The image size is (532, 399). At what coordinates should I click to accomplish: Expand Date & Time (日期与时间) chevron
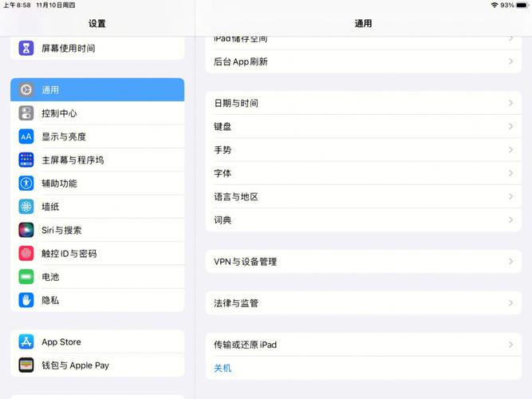(510, 103)
